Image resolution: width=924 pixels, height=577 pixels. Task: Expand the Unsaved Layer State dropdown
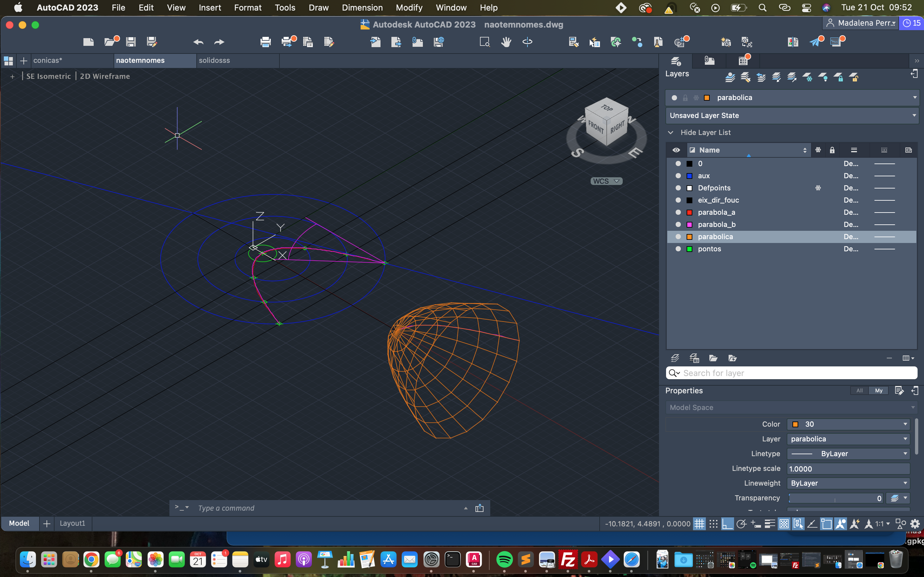pos(792,116)
